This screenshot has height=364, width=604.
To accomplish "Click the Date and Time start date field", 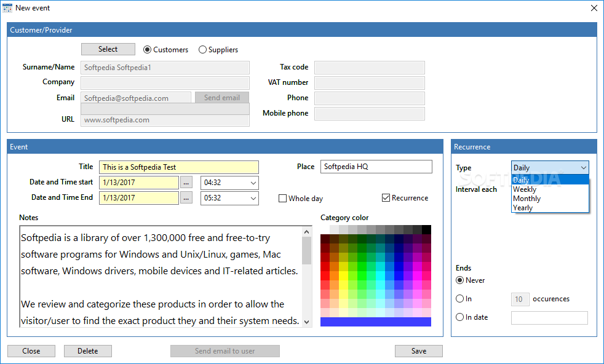I will coord(139,183).
